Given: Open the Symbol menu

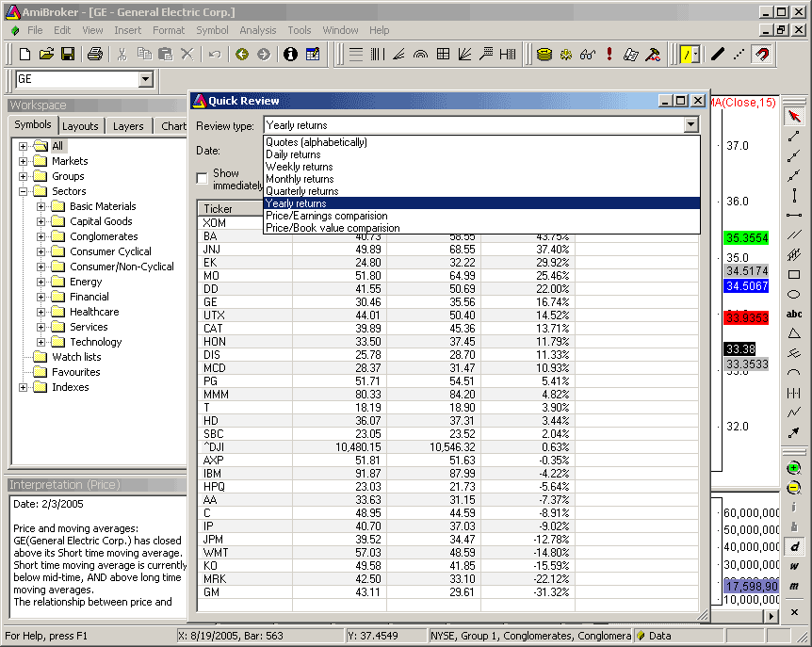Looking at the screenshot, I should [x=212, y=30].
